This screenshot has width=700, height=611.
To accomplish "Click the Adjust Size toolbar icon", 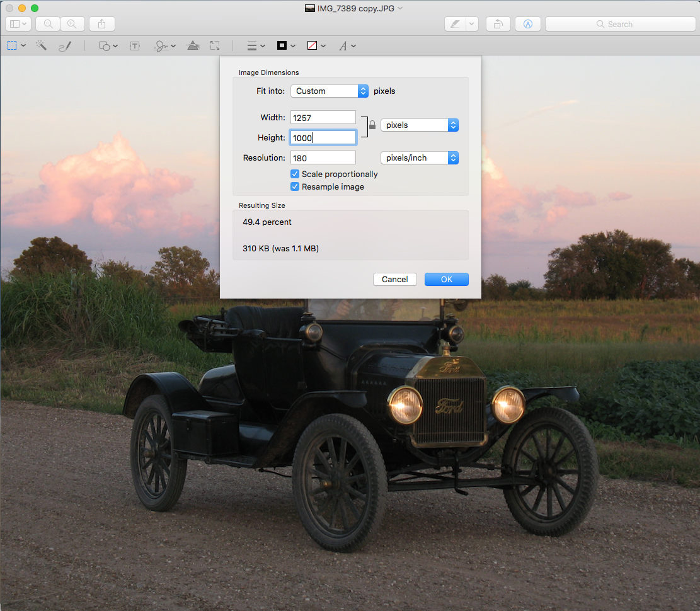I will 215,46.
